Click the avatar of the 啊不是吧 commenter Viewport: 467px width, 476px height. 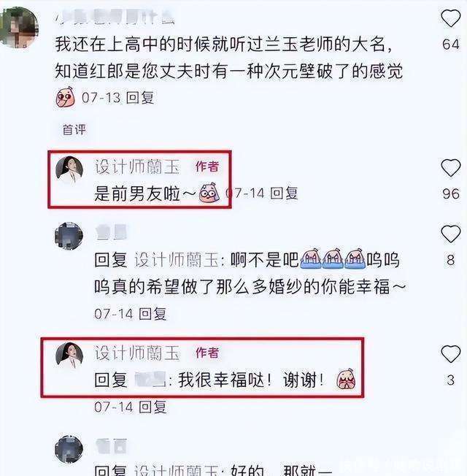click(x=69, y=236)
